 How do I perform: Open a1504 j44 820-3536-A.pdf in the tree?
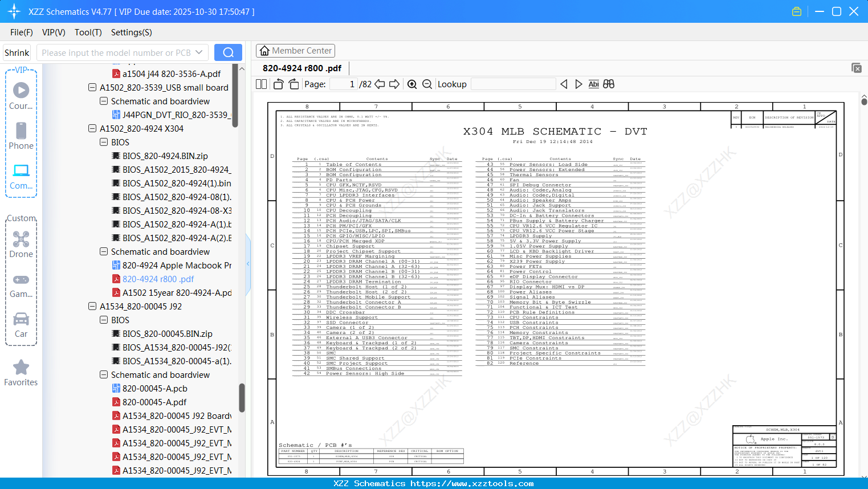pyautogui.click(x=172, y=74)
